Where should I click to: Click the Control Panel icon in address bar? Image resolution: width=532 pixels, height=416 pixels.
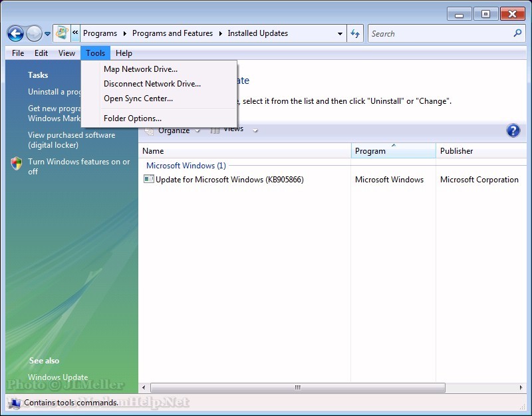62,33
